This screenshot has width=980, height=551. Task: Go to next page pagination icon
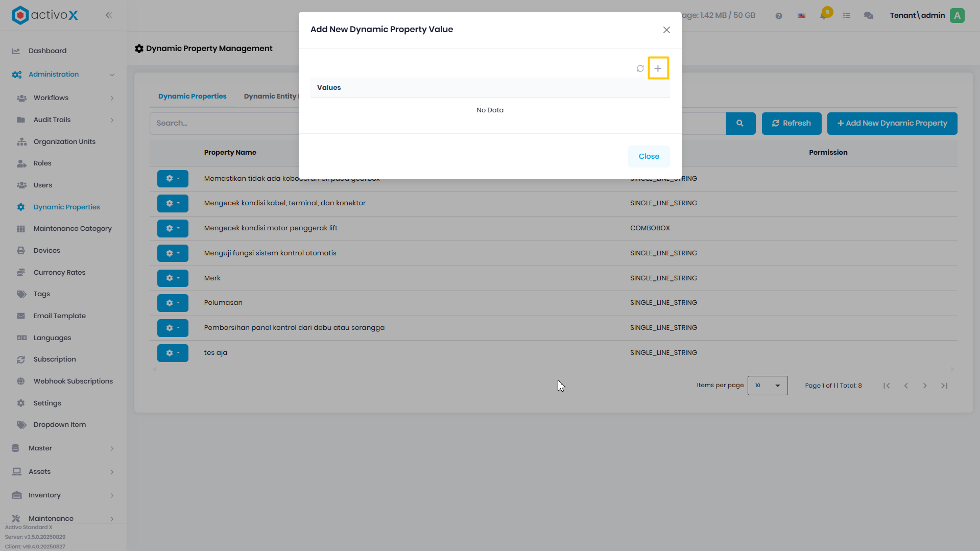coord(925,386)
